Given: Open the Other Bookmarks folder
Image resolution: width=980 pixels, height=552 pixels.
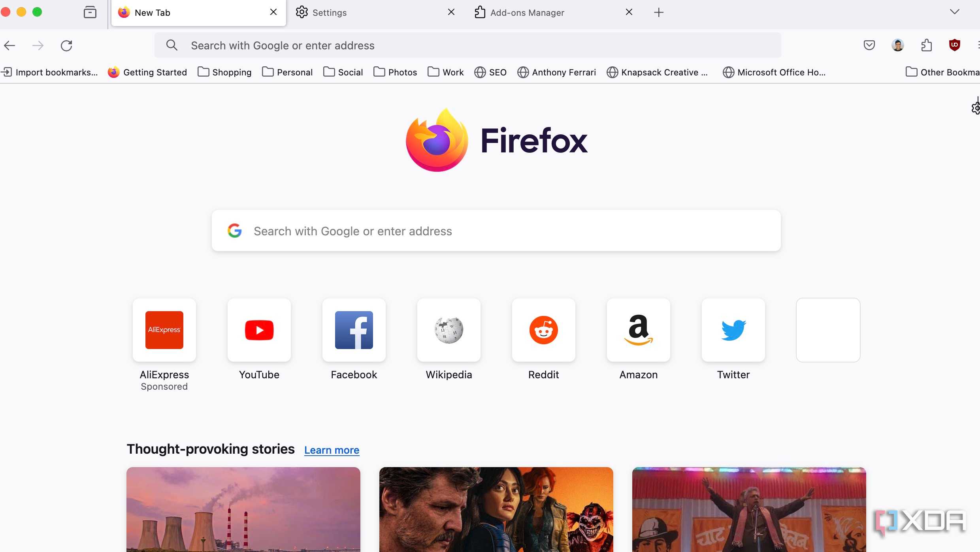Looking at the screenshot, I should [x=942, y=72].
